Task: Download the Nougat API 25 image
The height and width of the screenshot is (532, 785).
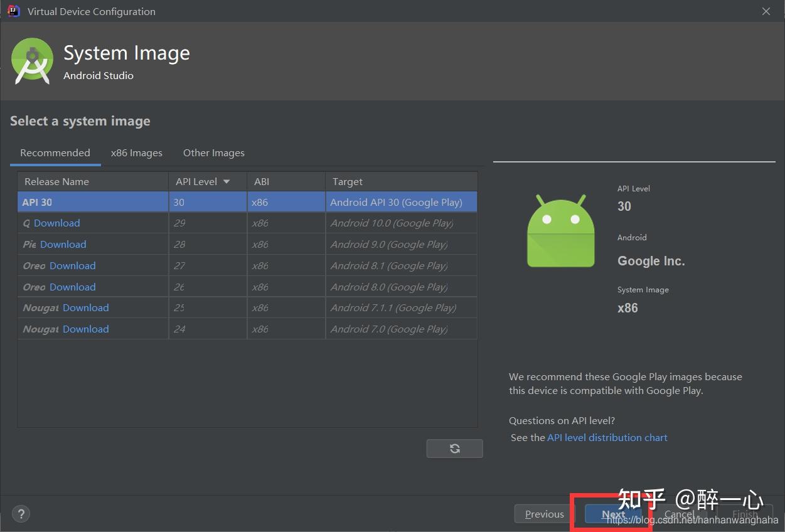Action: coord(85,307)
